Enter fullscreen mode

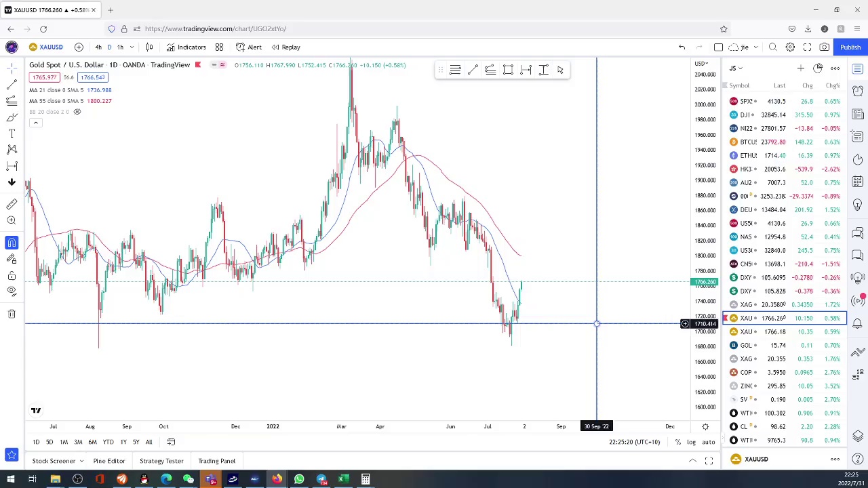click(x=807, y=47)
